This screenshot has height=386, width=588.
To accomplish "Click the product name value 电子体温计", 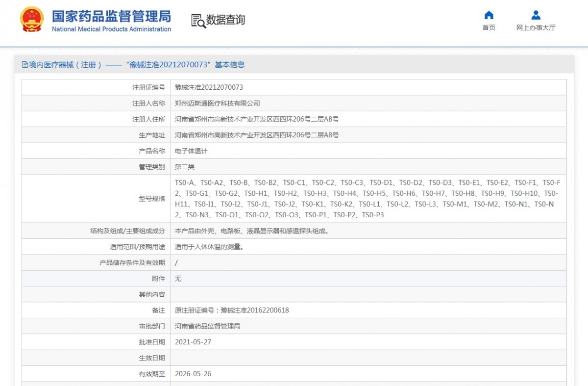I will [x=191, y=151].
